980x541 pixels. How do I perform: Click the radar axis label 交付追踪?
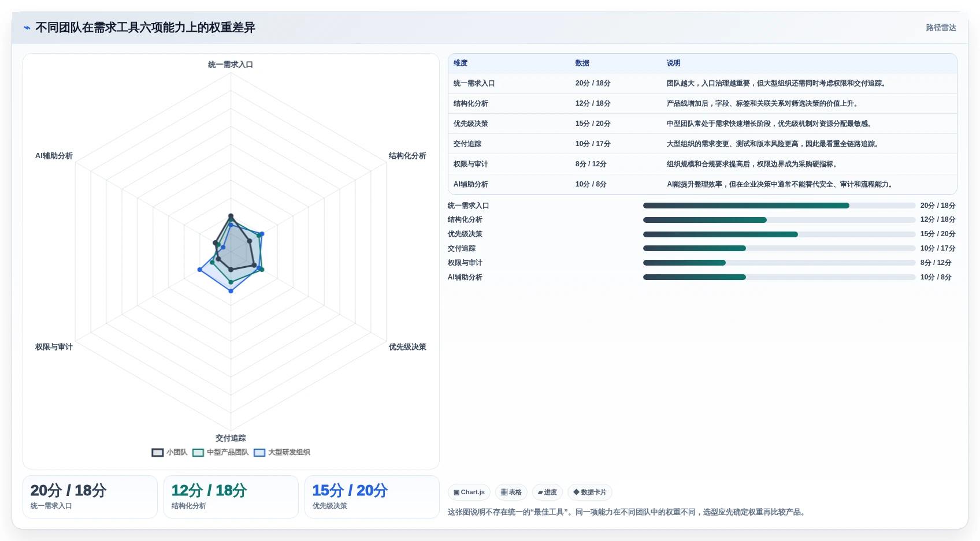[x=231, y=438]
